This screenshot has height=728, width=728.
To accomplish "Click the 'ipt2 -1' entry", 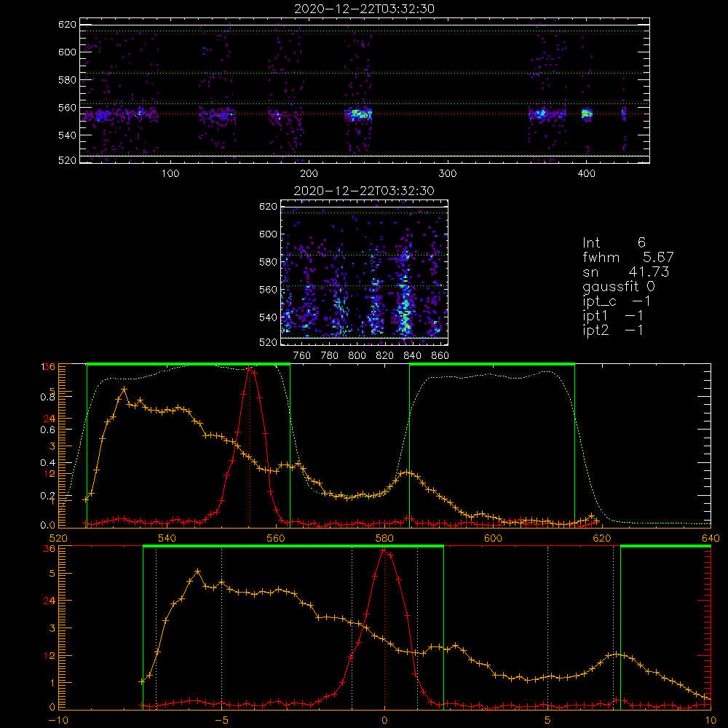I will pyautogui.click(x=612, y=330).
